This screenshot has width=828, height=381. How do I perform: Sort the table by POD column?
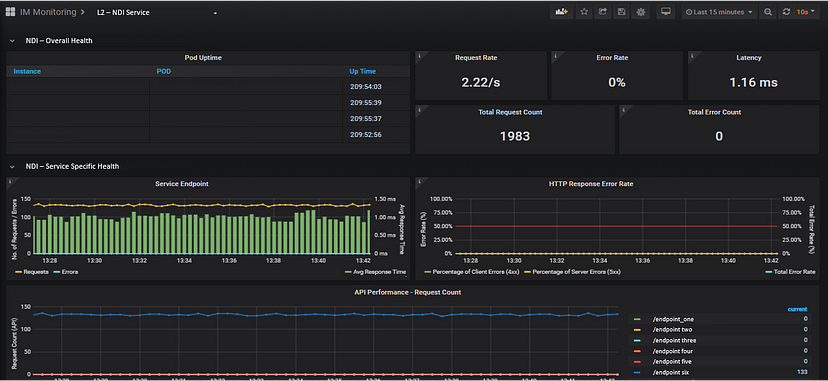164,71
